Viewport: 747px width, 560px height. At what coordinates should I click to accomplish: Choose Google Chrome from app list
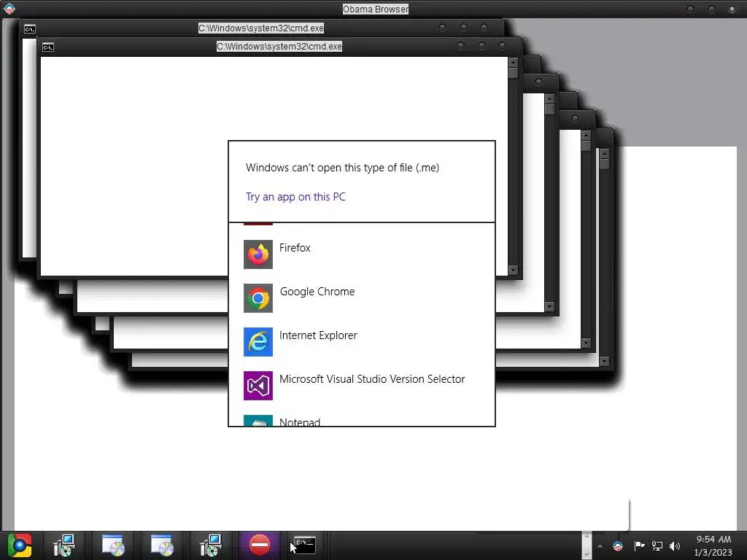tap(362, 298)
